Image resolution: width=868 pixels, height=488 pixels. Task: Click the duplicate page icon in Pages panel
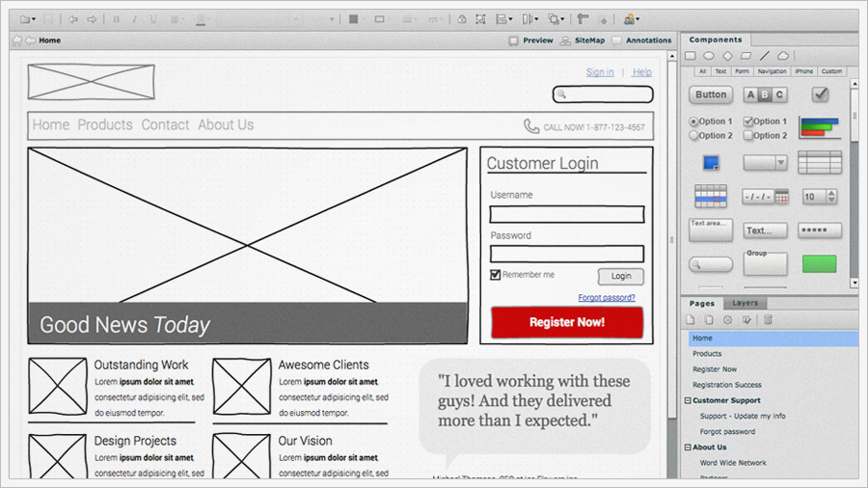709,320
